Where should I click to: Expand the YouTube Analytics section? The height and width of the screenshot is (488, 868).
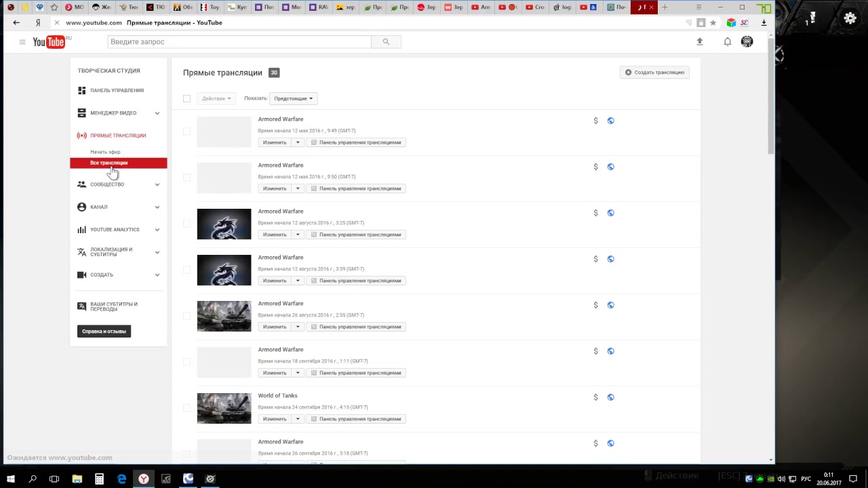(x=157, y=230)
